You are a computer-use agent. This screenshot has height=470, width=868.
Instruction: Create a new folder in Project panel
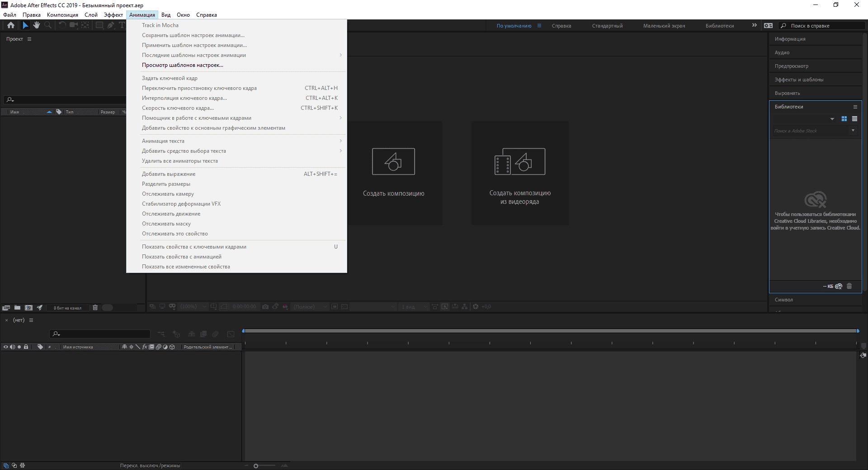point(17,308)
